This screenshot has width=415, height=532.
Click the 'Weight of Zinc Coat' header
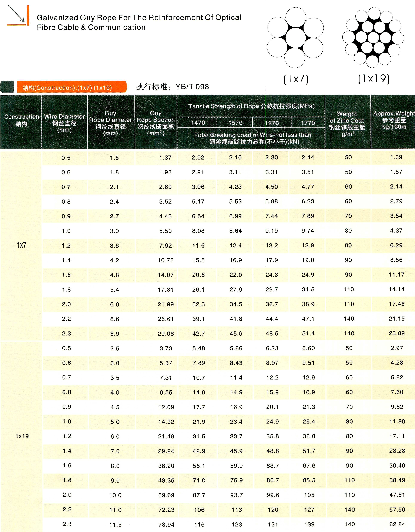click(x=347, y=124)
